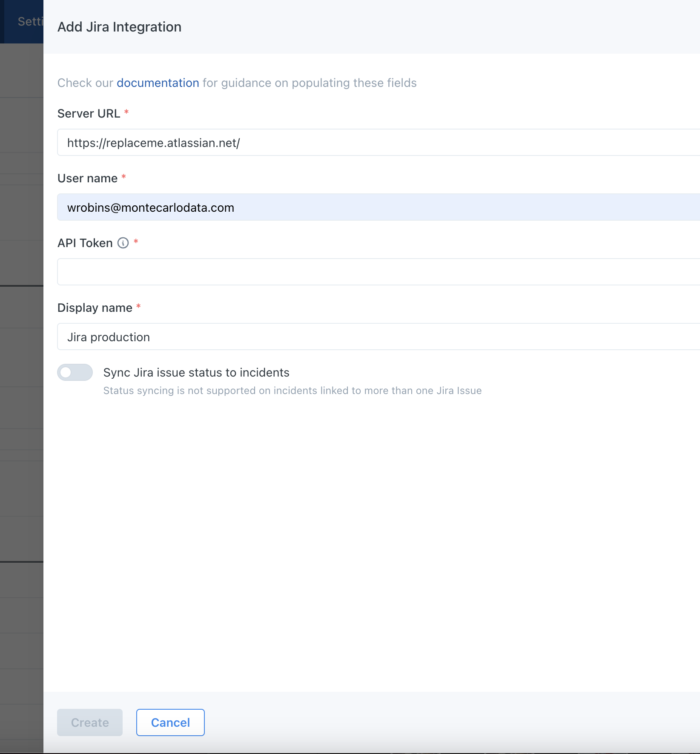Cancel the Jira integration dialog
Viewport: 700px width, 754px height.
tap(170, 722)
